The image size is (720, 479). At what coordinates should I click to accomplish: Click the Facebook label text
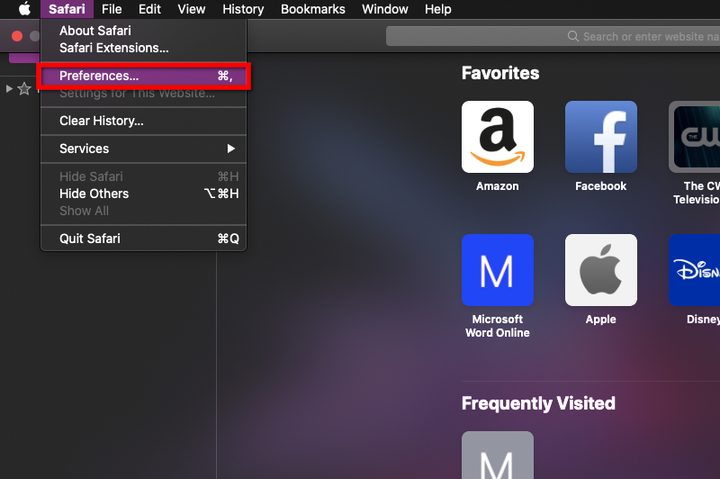601,186
